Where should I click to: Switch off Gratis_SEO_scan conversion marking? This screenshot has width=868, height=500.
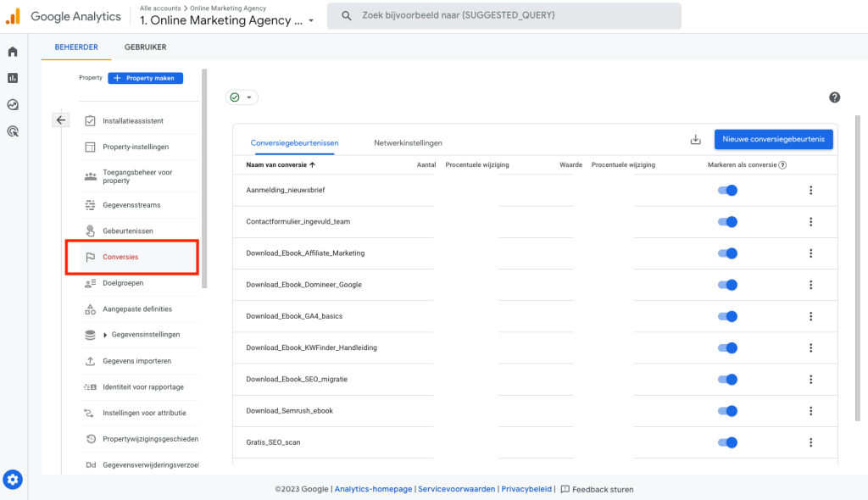[727, 442]
